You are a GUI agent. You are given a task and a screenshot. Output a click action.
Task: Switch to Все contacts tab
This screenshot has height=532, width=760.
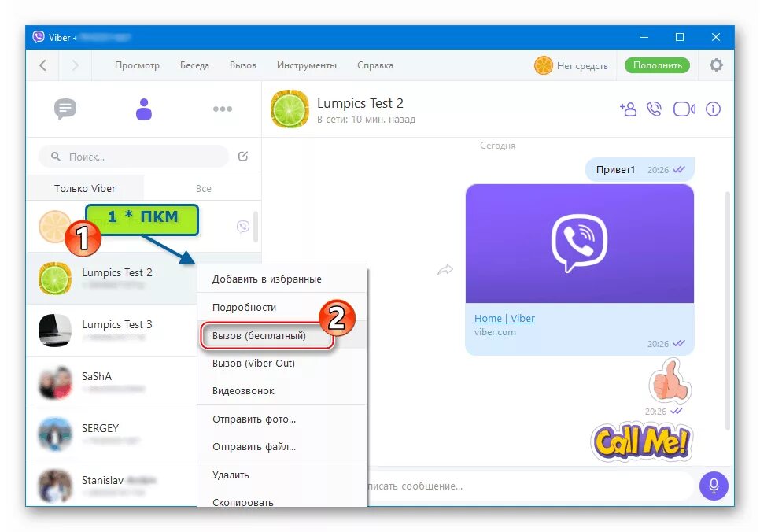click(x=203, y=188)
